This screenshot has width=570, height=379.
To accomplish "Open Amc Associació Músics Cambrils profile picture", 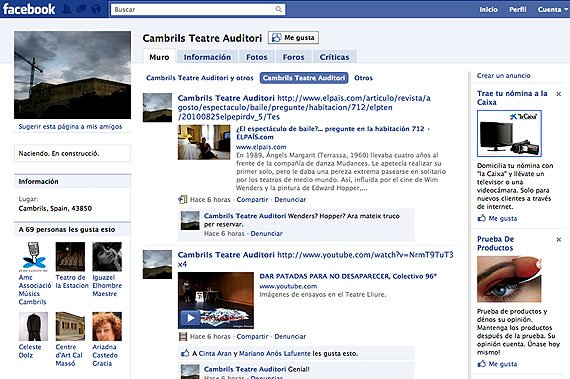I will tap(33, 257).
